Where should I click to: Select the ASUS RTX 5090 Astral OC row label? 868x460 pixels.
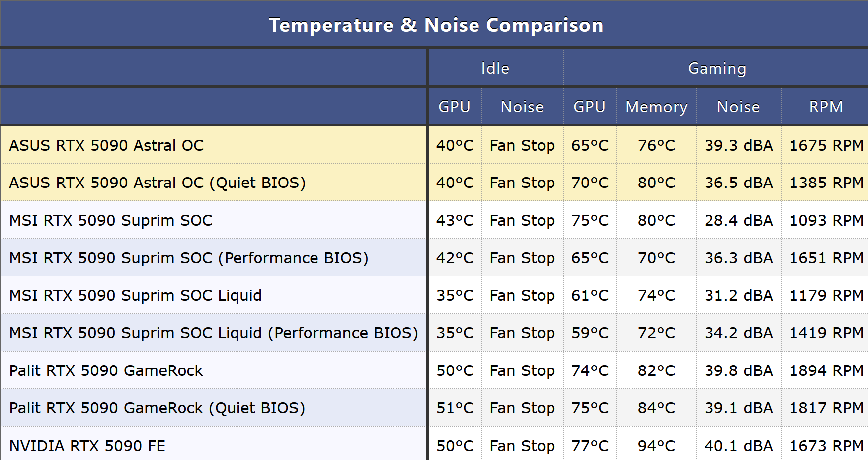coord(106,145)
